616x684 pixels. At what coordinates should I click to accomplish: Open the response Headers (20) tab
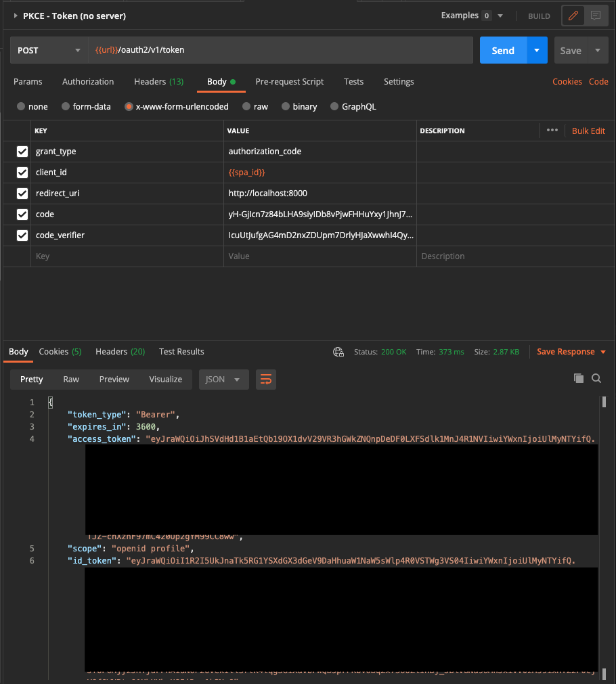pos(120,352)
